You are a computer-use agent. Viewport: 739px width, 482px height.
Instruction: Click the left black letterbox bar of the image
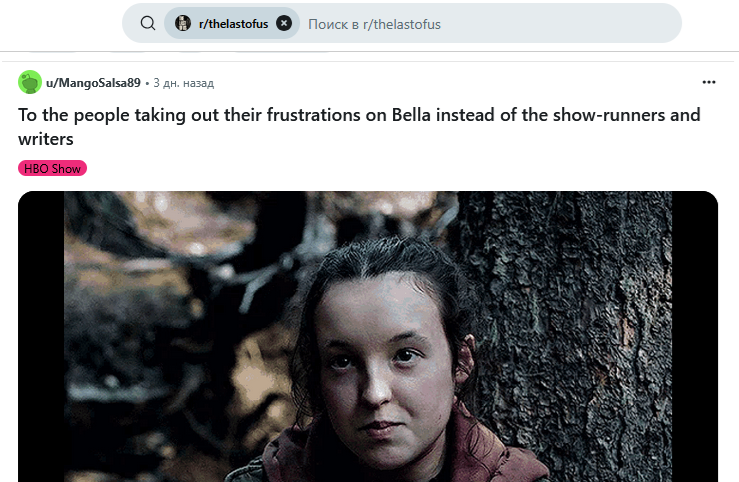coord(41,336)
